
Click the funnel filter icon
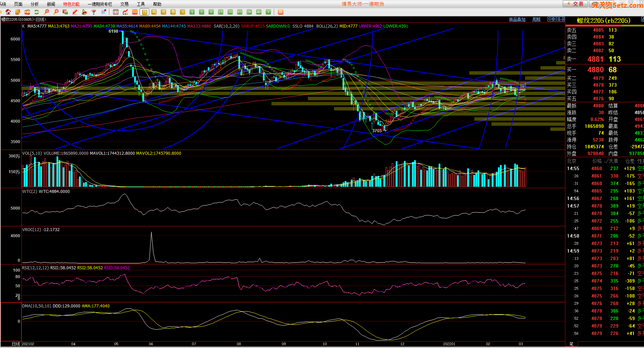pos(94,12)
